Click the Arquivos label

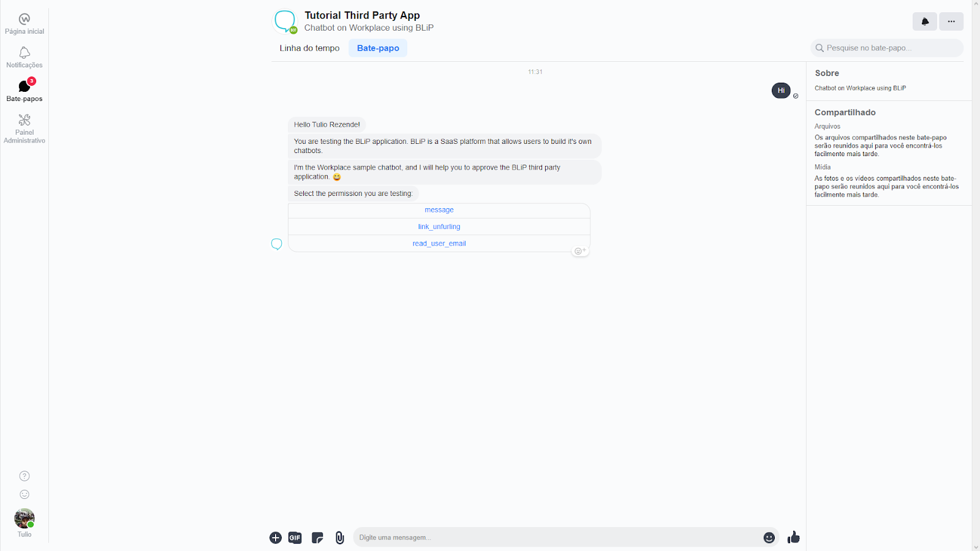pyautogui.click(x=827, y=126)
